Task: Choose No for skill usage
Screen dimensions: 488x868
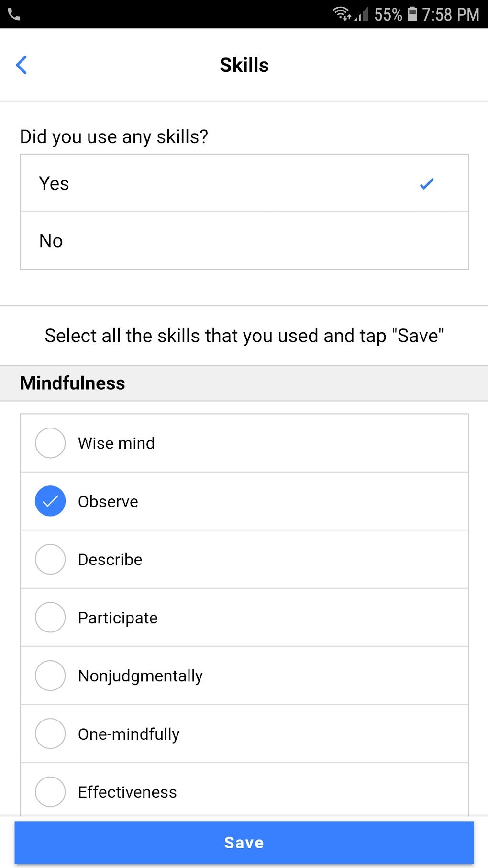Action: 244,240
